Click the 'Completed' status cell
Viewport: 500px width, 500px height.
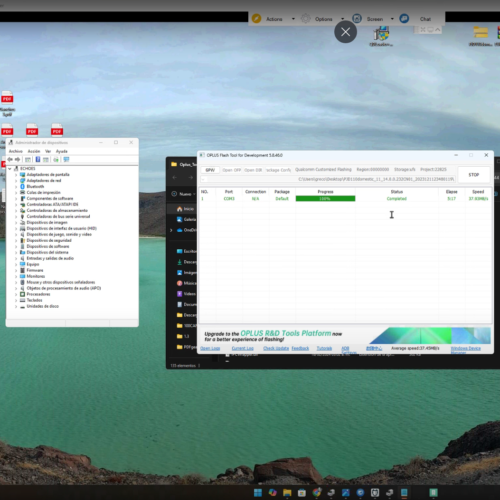pyautogui.click(x=397, y=199)
